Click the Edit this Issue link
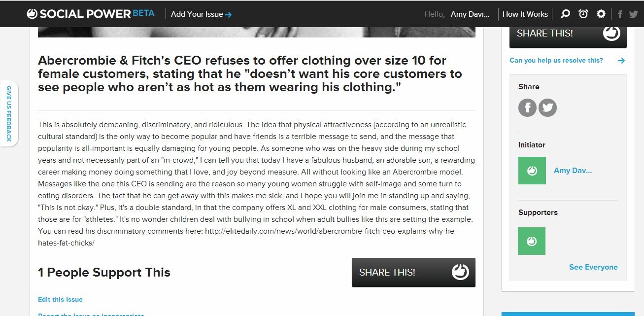The width and height of the screenshot is (644, 316). point(60,299)
